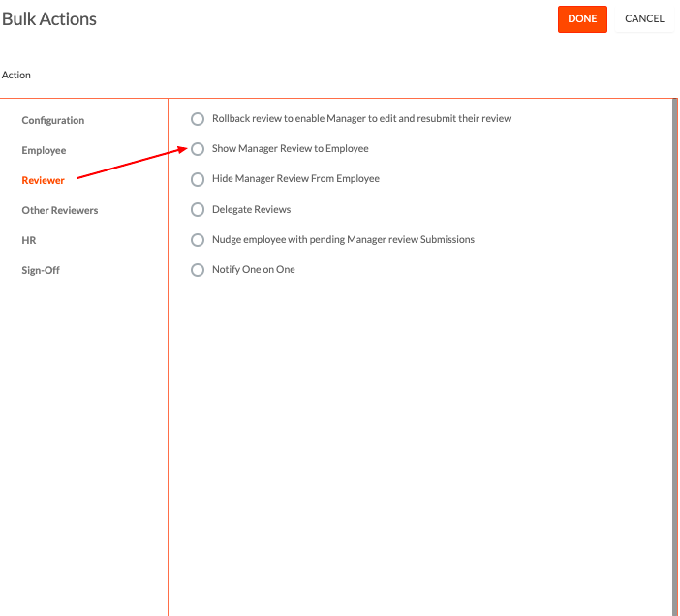Screen dimensions: 680x616
Task: Switch to Other Reviewers category
Action: (60, 210)
